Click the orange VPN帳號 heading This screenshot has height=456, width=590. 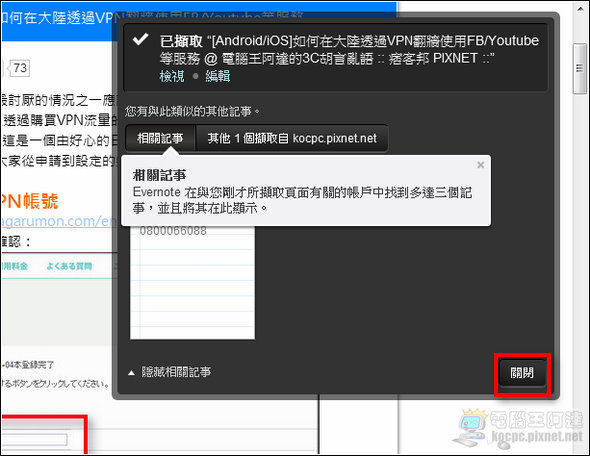click(x=29, y=201)
